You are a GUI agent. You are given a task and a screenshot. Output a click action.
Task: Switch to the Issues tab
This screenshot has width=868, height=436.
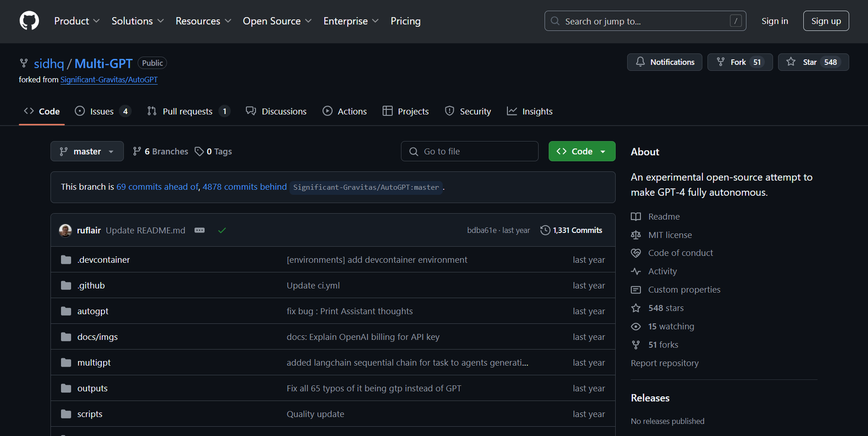click(x=103, y=111)
